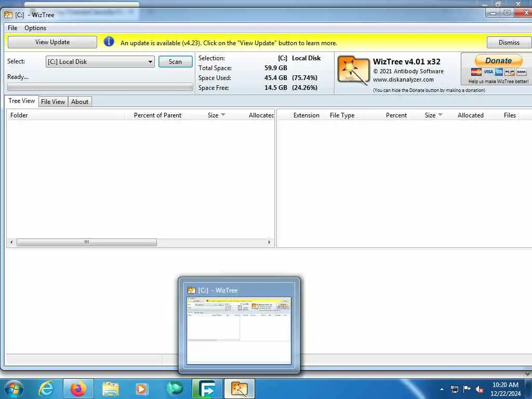Click the tree pane Allocated column header
Viewport: 532px width, 399px height.
pyautogui.click(x=261, y=115)
